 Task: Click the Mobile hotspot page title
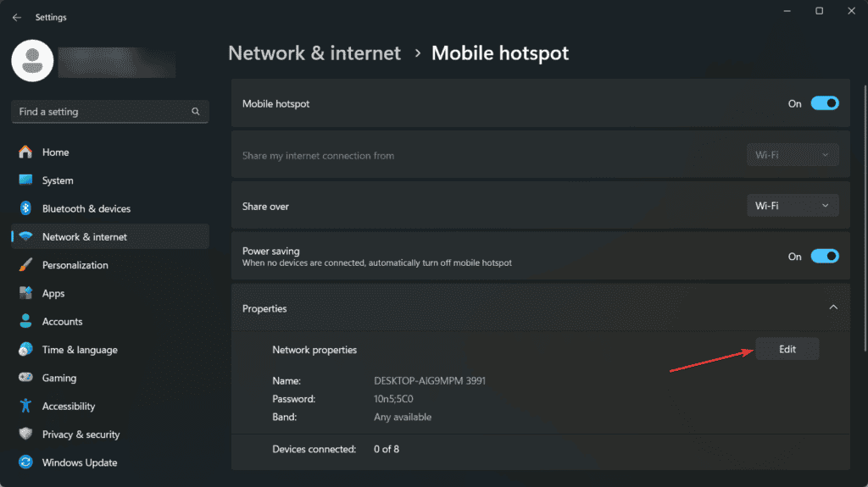[500, 53]
